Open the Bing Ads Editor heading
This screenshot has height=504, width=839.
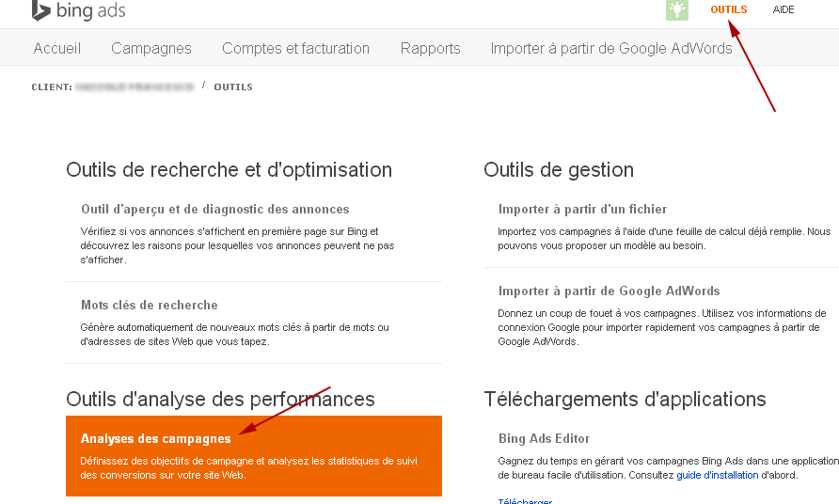544,439
